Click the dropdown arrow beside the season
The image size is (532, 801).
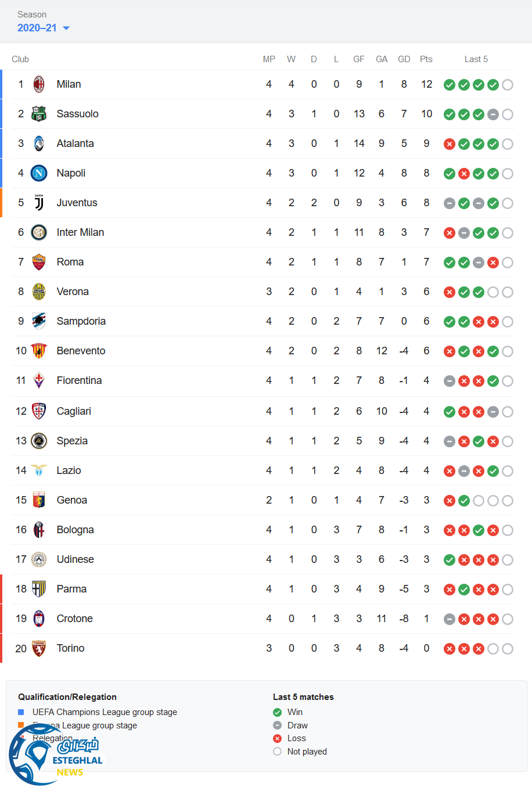coord(66,28)
